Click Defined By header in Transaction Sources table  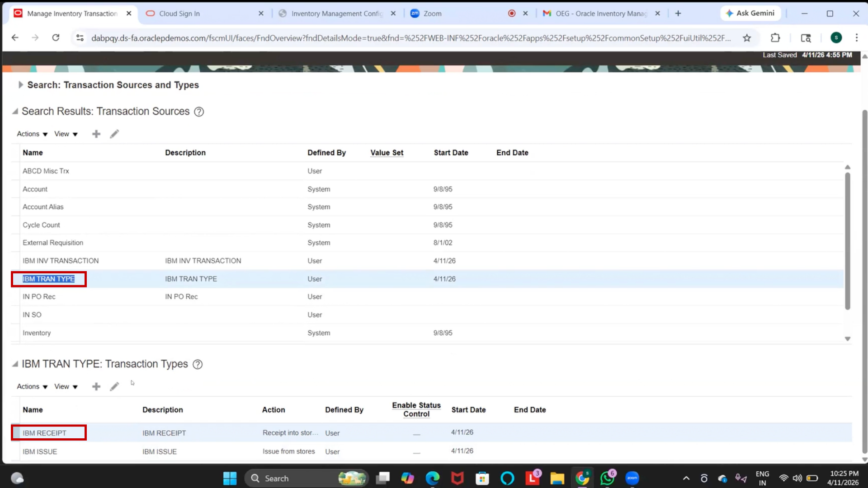[x=326, y=153]
